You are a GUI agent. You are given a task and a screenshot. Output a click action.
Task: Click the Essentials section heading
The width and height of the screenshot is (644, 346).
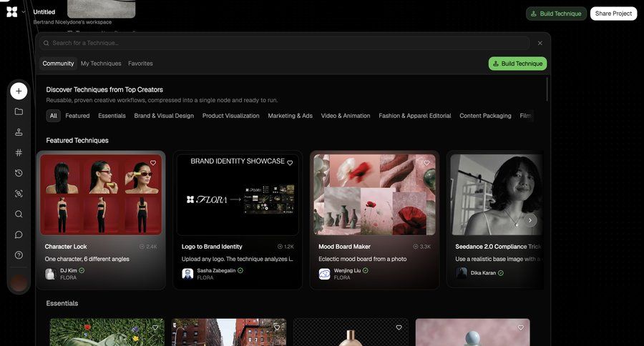(x=62, y=303)
